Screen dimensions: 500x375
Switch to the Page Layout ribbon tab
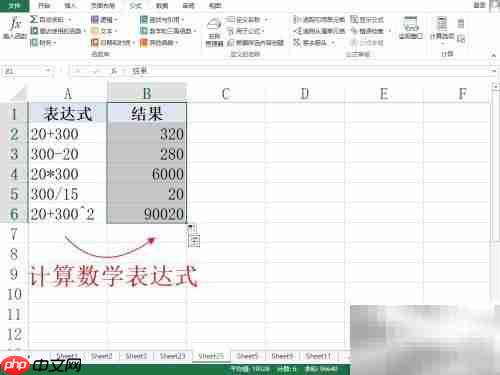click(x=103, y=5)
